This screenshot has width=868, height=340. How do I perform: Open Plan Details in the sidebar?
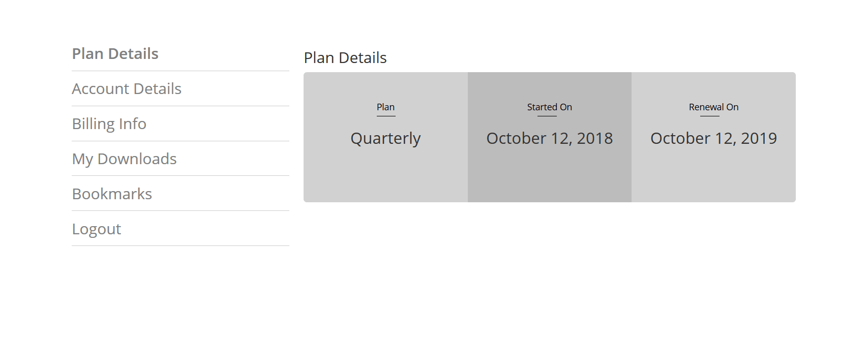(x=115, y=54)
